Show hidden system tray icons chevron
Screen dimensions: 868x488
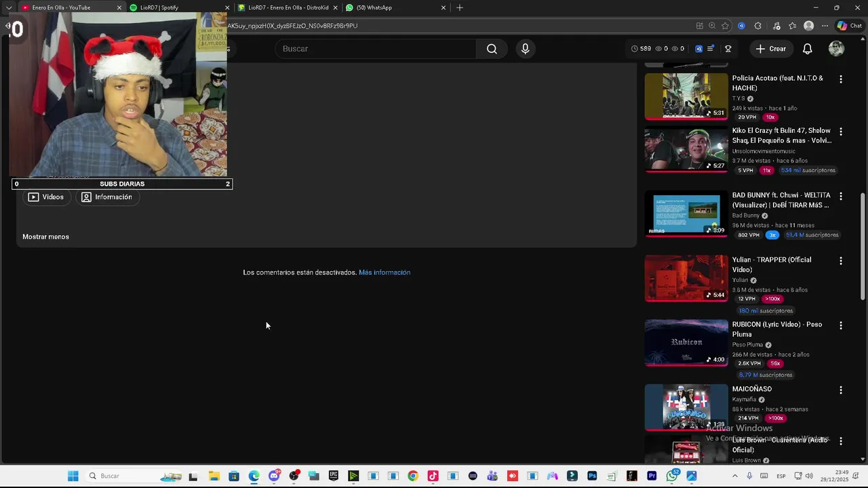tap(735, 476)
